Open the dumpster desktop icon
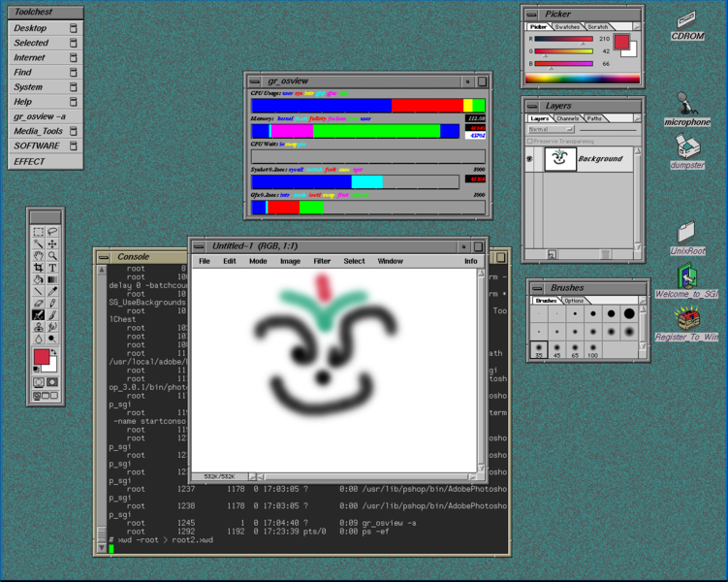Image resolution: width=728 pixels, height=582 pixels. (687, 151)
